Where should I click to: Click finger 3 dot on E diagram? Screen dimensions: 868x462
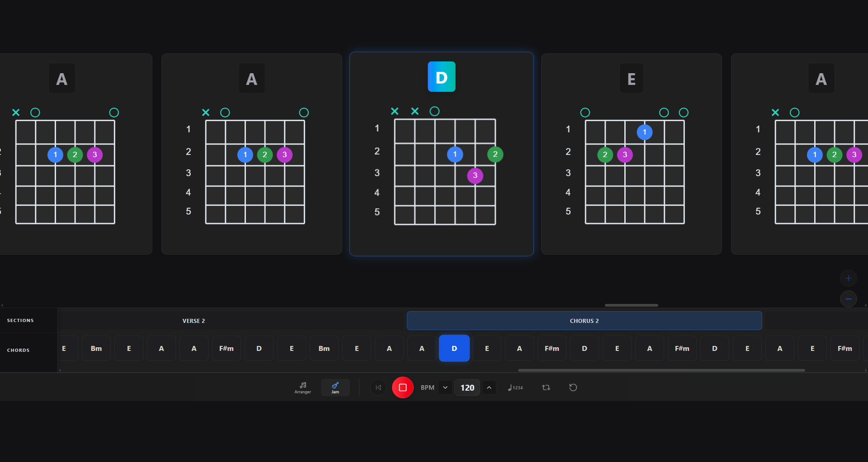click(625, 155)
